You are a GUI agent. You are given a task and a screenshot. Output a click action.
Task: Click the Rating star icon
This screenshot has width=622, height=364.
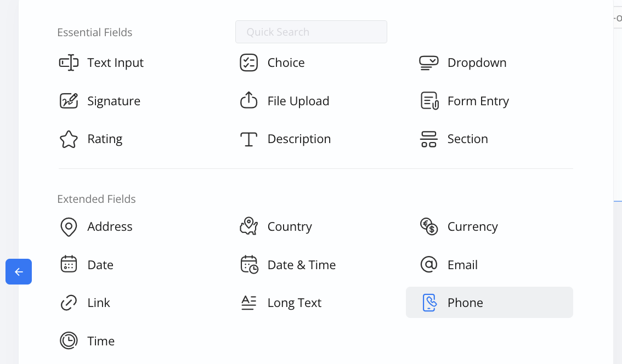point(69,139)
